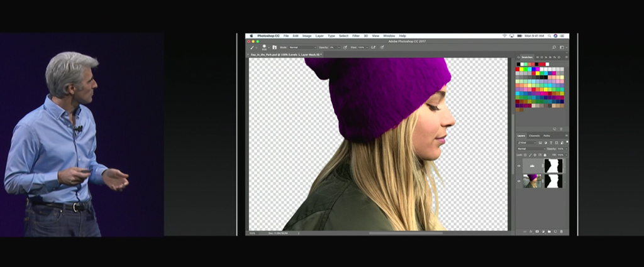The height and width of the screenshot is (267, 644).
Task: Create a new adjustment layer
Action: (543, 232)
